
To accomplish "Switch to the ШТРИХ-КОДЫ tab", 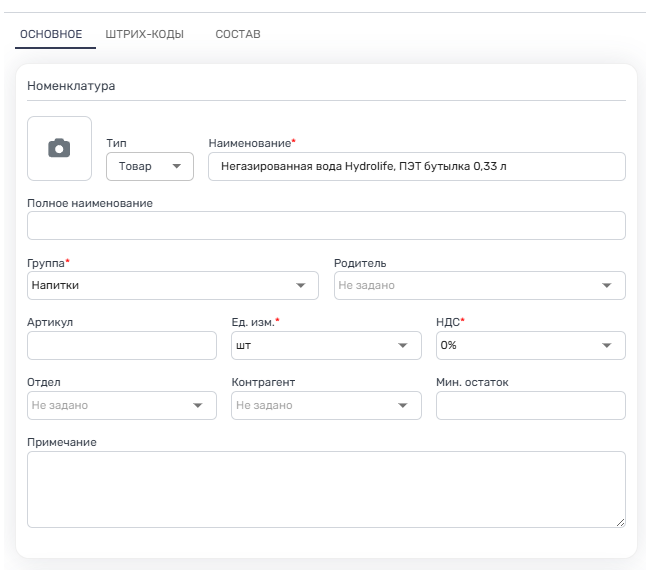I will point(144,34).
